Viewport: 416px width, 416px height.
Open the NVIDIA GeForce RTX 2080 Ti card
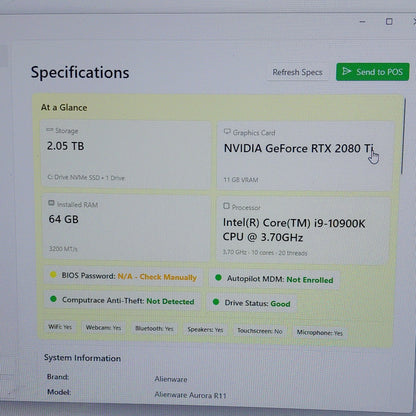click(305, 156)
